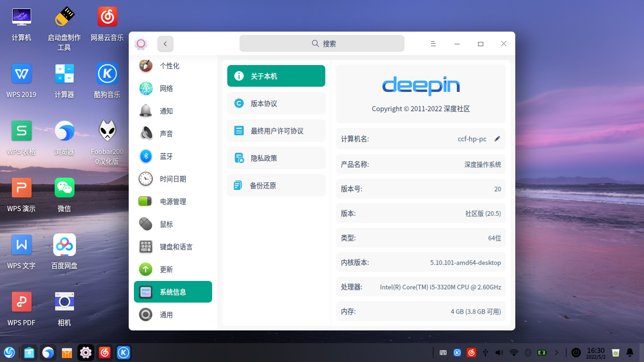Open Update settings via the green arrow icon
Viewport: 644px width, 362px height.
[167, 269]
